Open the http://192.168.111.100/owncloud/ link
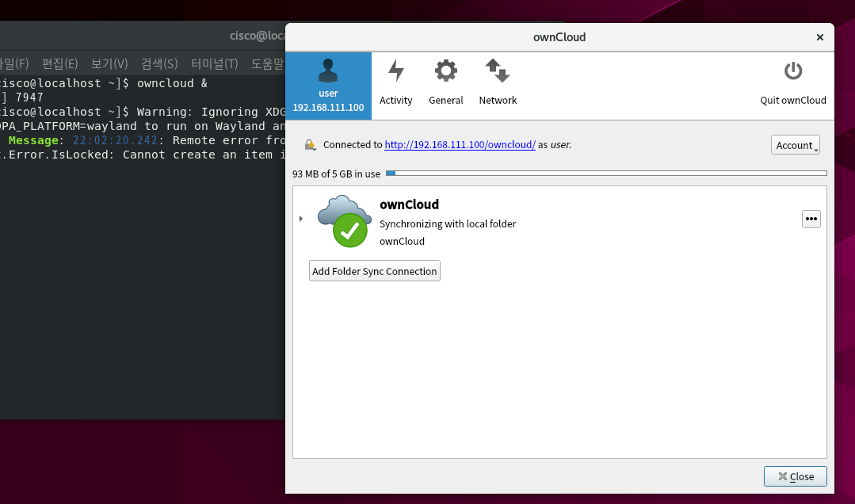 pos(460,144)
